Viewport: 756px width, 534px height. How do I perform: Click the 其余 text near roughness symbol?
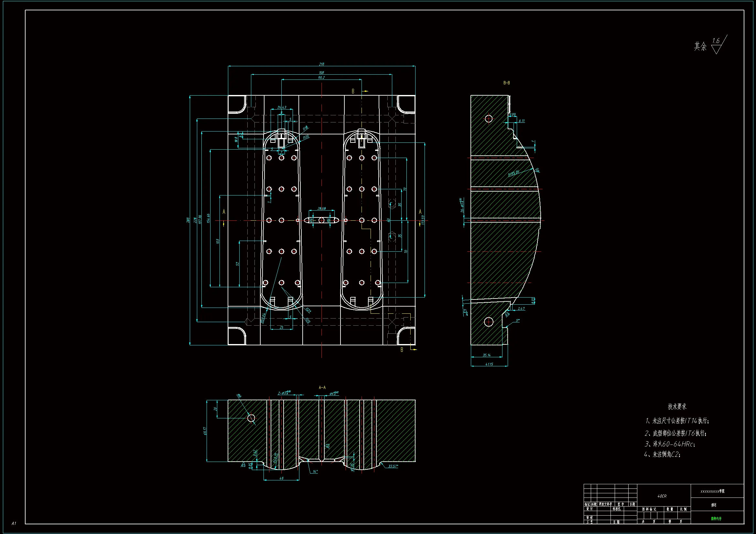coord(700,47)
